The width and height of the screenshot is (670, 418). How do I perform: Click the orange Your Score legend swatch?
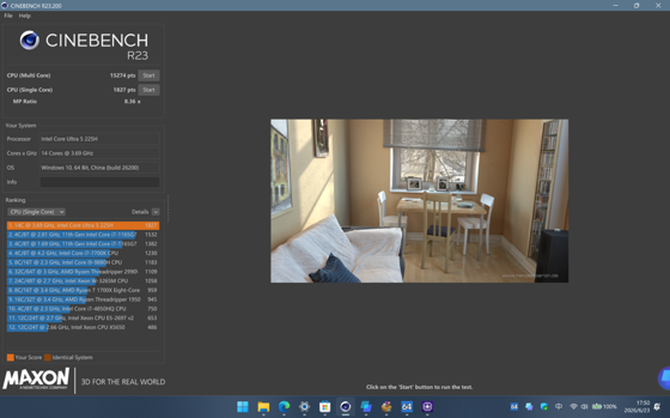pos(10,357)
